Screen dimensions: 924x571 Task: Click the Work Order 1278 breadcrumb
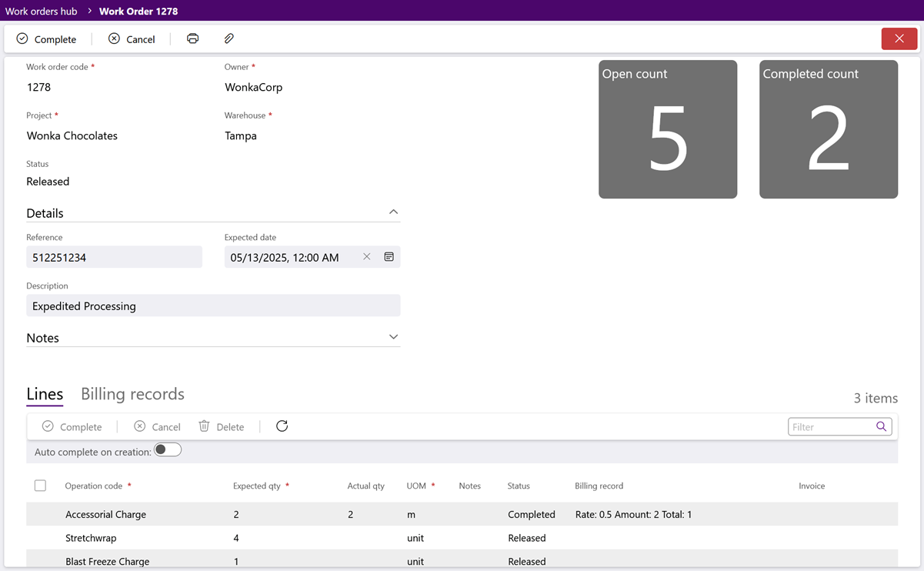click(138, 12)
